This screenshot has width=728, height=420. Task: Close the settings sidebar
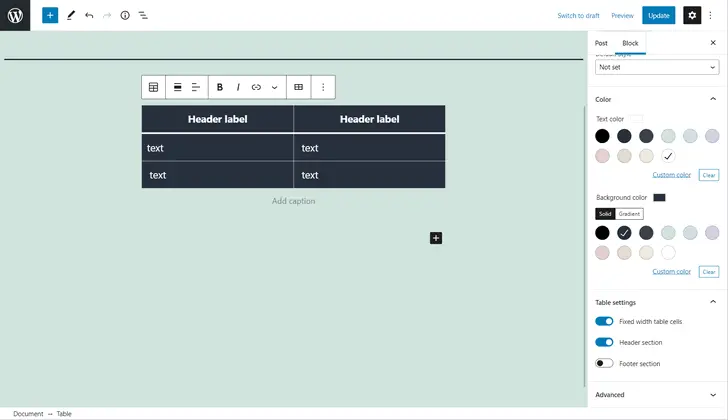point(713,43)
